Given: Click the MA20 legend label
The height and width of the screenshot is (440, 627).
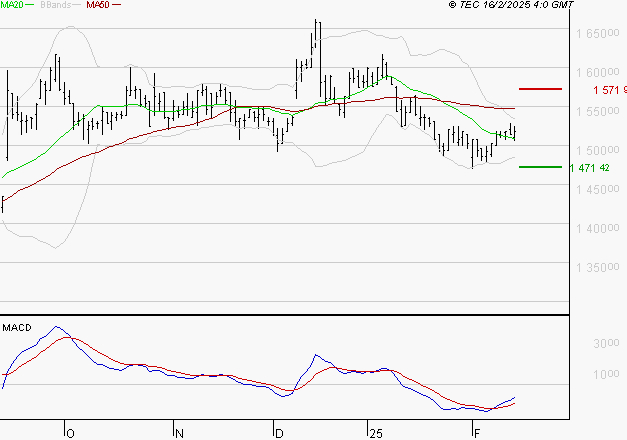Looking at the screenshot, I should pos(12,5).
